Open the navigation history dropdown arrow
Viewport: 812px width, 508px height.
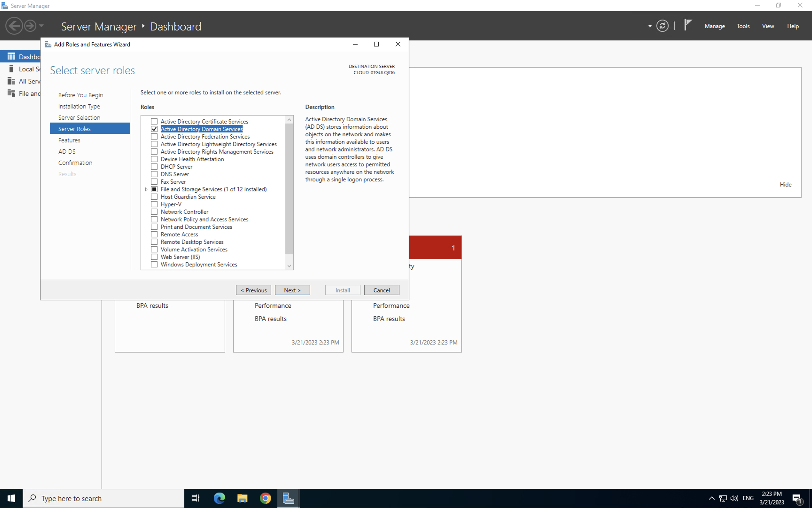pos(41,26)
